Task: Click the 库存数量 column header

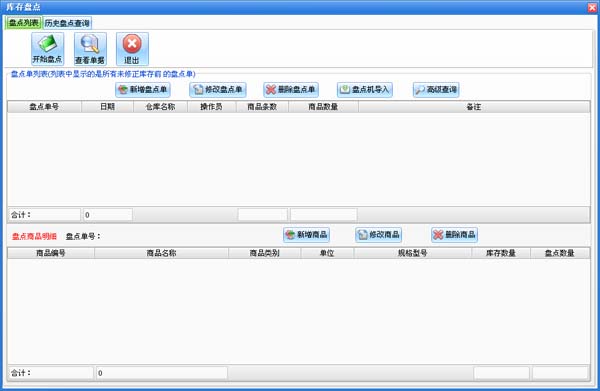Action: click(x=501, y=253)
